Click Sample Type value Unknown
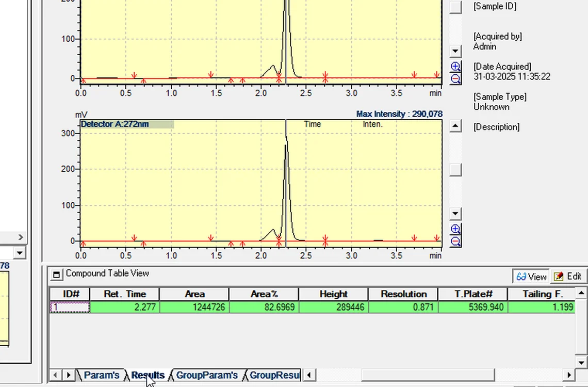Viewport: 588px width, 387px height. tap(491, 107)
